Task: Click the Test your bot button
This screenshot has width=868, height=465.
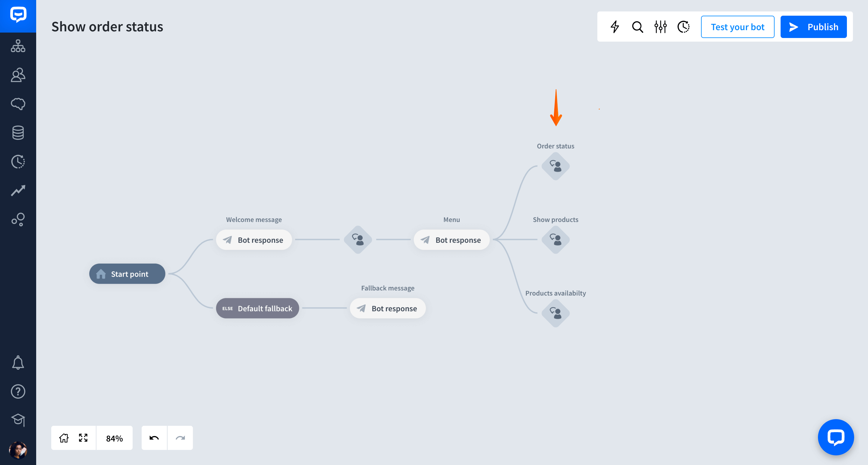Action: (737, 27)
